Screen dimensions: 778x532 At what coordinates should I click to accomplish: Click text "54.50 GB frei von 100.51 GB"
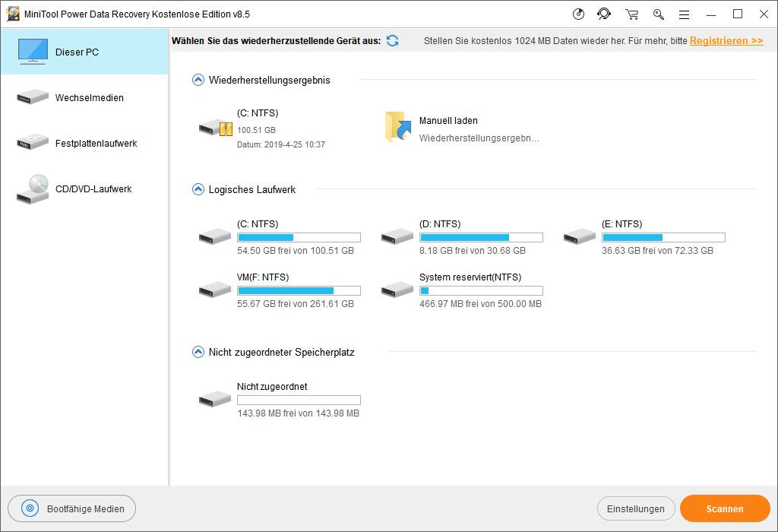(x=296, y=251)
